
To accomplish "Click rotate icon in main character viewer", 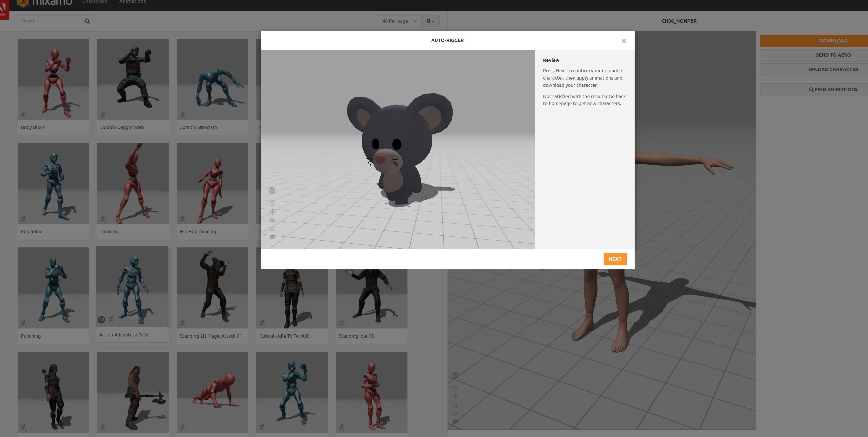I will [x=455, y=388].
